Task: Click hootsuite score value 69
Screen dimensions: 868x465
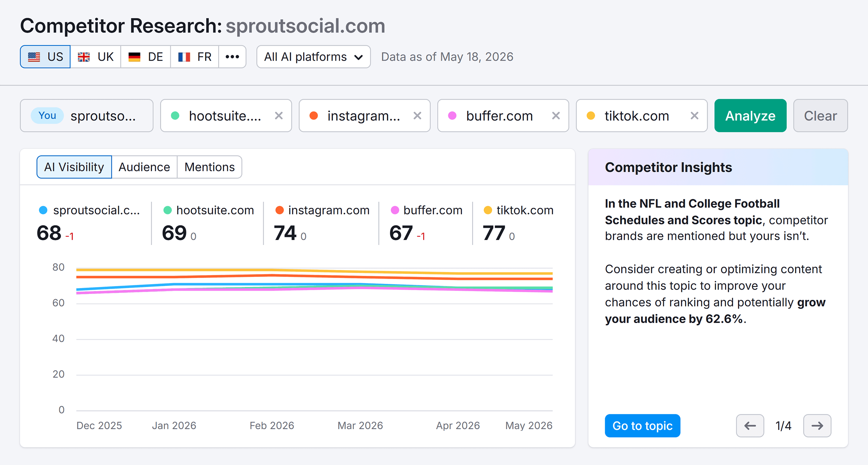Action: 174,233
